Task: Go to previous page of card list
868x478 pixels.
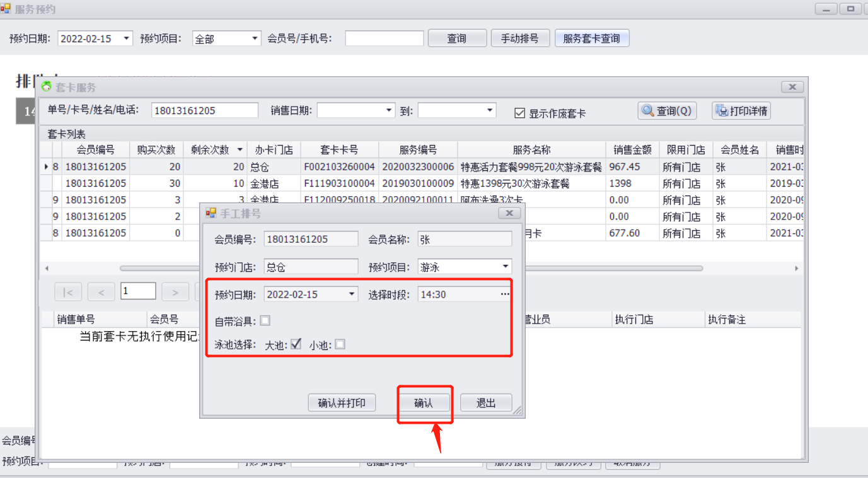Action: 101,292
